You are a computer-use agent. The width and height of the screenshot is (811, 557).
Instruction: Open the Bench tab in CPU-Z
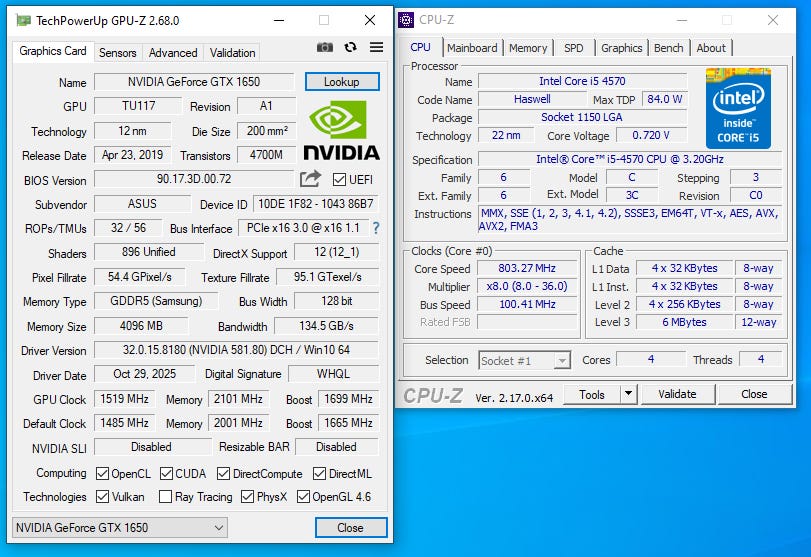[668, 48]
